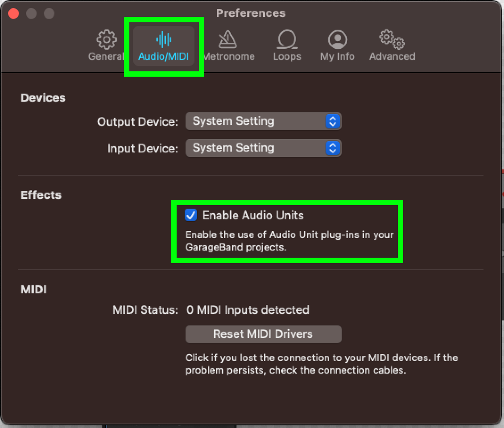The image size is (504, 428).
Task: Click the Loops tab label text
Action: click(x=287, y=57)
